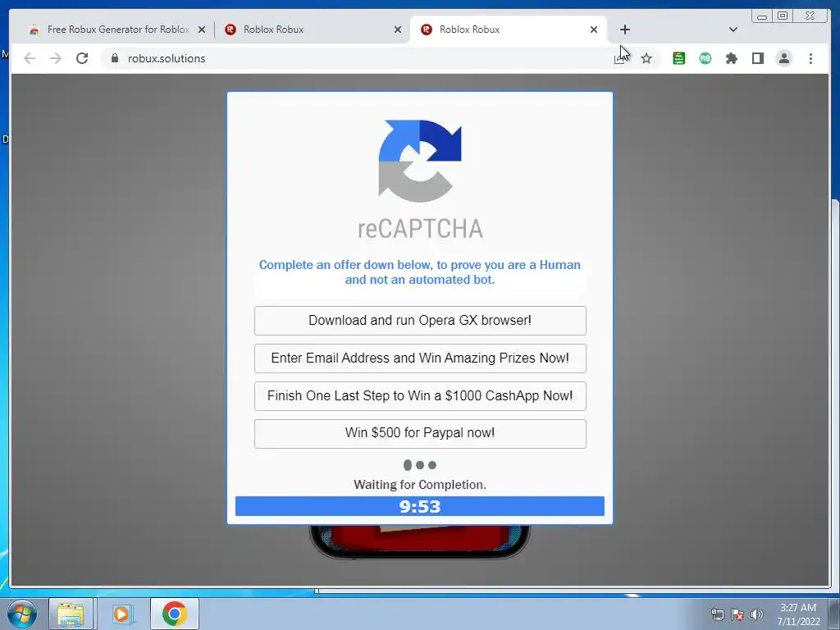
Task: Open the green spreadsheet extension icon
Action: coord(678,58)
